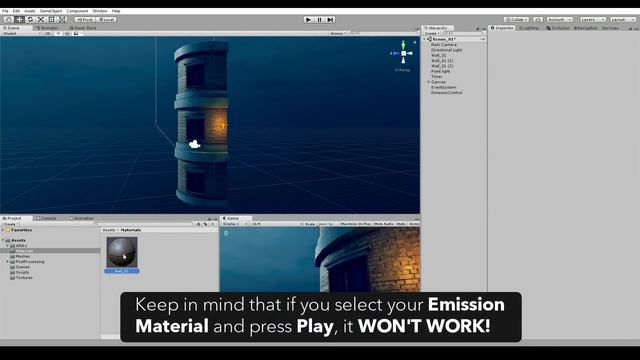Viewport: 640px width, 360px height.
Task: Switch to the Animator tab
Action: [47, 28]
